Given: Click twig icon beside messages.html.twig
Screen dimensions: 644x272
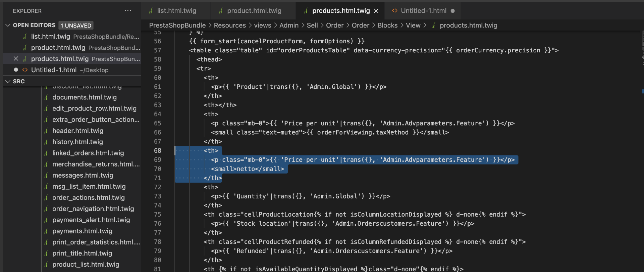Looking at the screenshot, I should pyautogui.click(x=46, y=175).
